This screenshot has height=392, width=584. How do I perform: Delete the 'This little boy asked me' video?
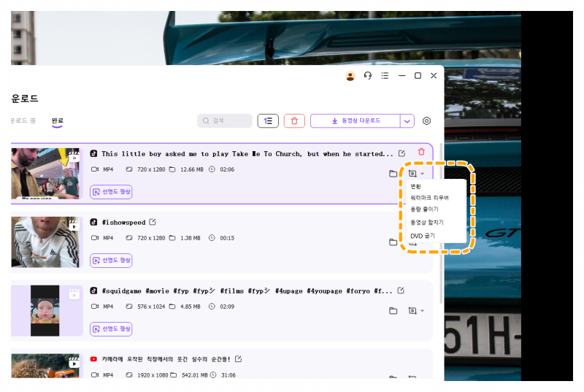pyautogui.click(x=421, y=152)
